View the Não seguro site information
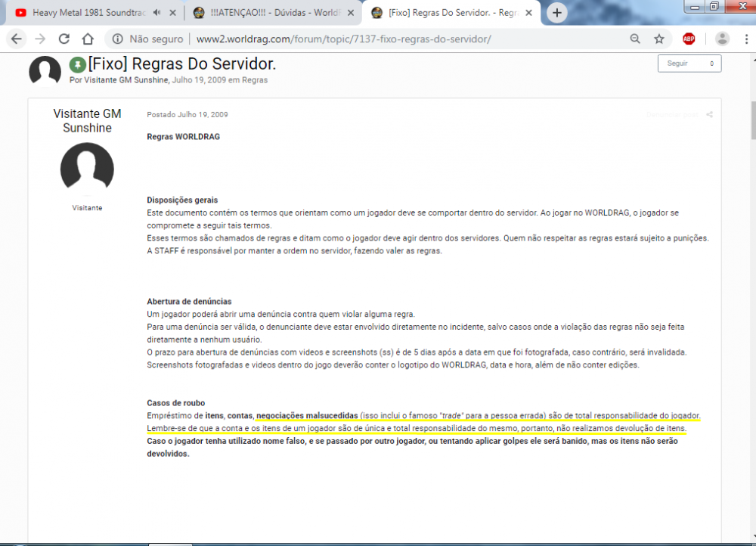Screen dimensions: 756x546 147,39
